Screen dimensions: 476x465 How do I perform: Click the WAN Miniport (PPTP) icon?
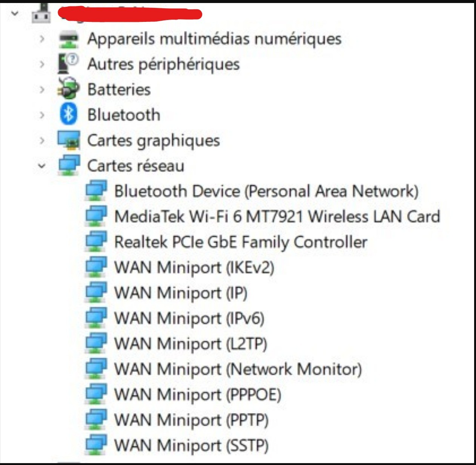tap(96, 420)
